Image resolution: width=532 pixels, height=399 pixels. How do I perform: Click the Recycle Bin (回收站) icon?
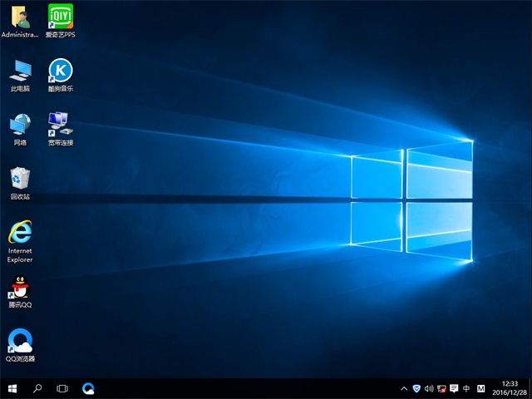(20, 179)
